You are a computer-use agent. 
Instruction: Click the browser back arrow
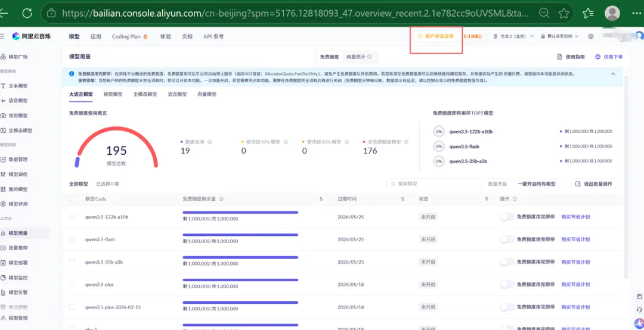click(x=4, y=13)
